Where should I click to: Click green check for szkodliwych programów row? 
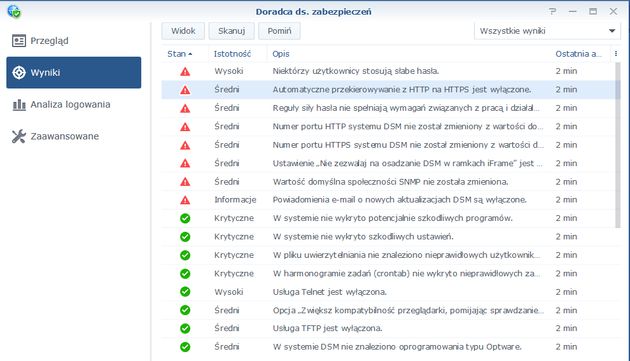coord(185,218)
